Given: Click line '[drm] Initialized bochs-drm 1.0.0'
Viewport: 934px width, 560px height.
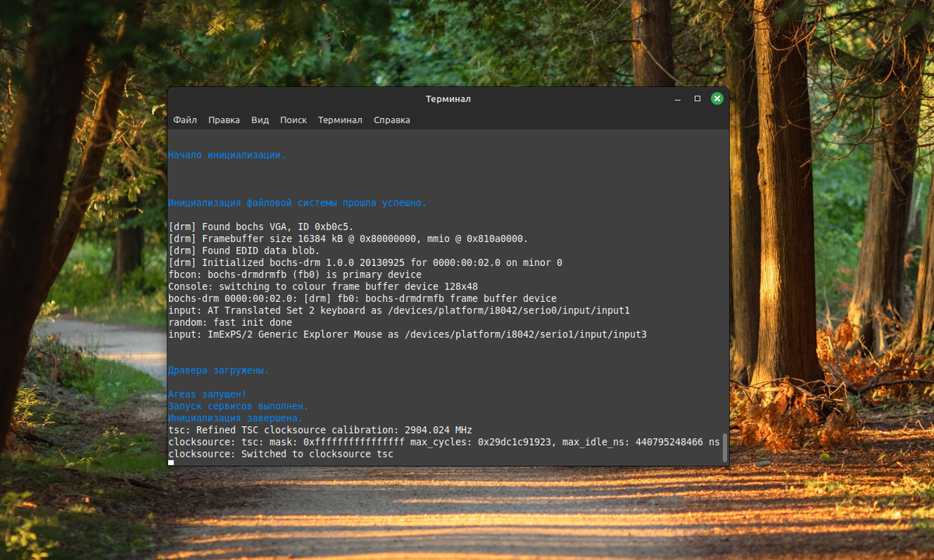Looking at the screenshot, I should [365, 263].
